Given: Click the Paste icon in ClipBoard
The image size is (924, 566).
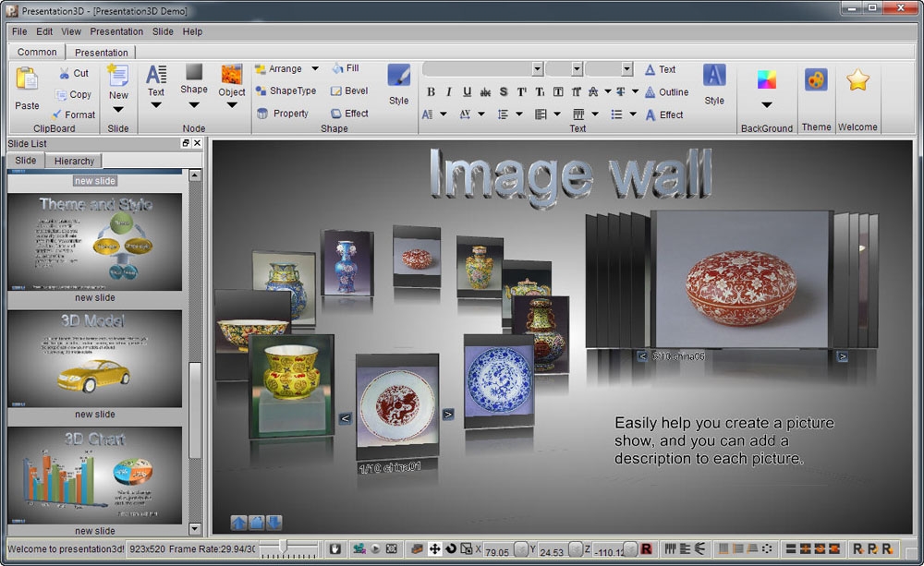Looking at the screenshot, I should point(27,80).
